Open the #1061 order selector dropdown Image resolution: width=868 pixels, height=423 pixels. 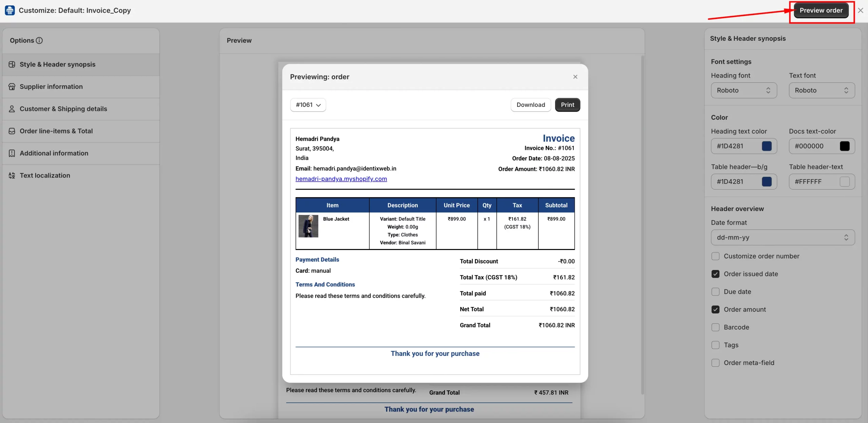[x=308, y=105]
